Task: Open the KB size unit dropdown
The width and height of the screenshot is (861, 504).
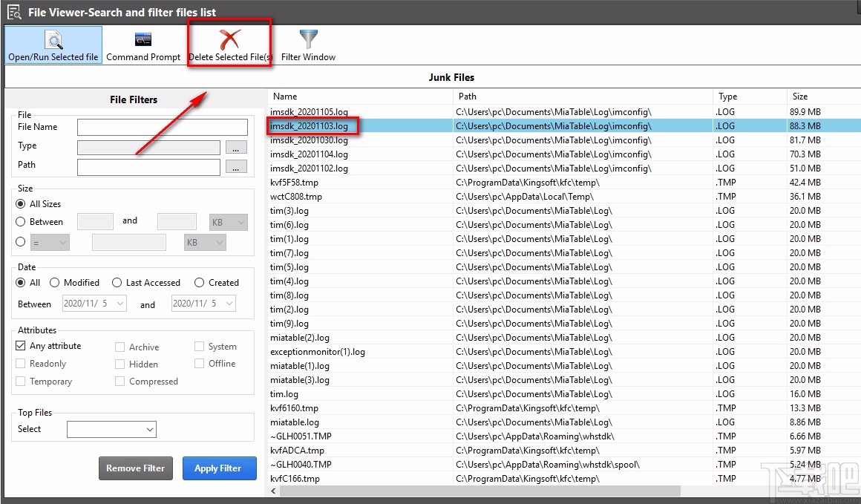Action: click(x=226, y=220)
